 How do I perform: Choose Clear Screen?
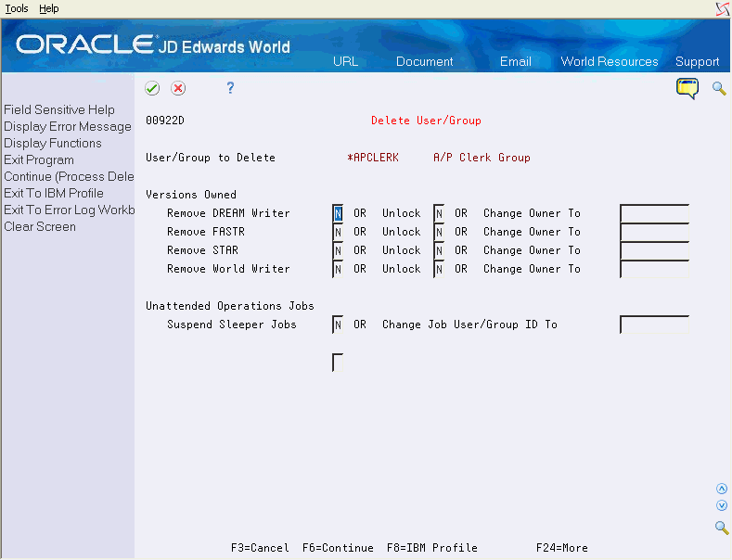coord(40,227)
